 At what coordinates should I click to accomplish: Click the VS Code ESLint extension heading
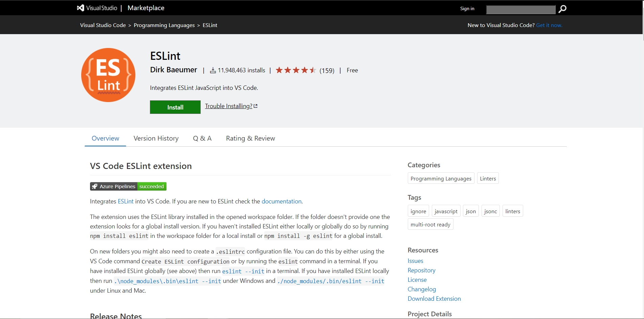coord(141,166)
